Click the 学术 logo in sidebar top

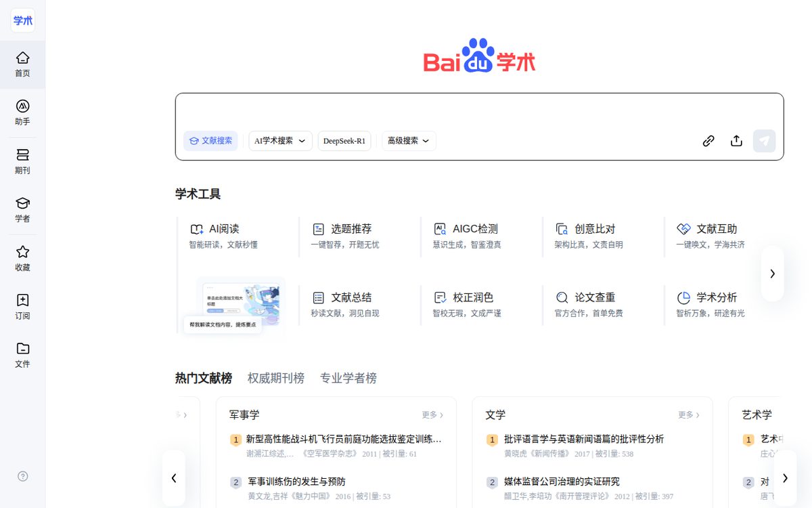pos(22,20)
